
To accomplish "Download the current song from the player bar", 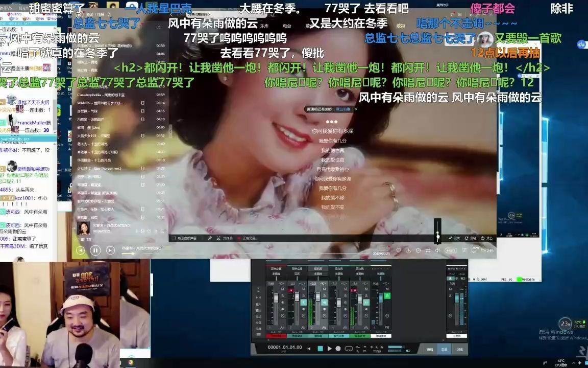I will point(408,250).
